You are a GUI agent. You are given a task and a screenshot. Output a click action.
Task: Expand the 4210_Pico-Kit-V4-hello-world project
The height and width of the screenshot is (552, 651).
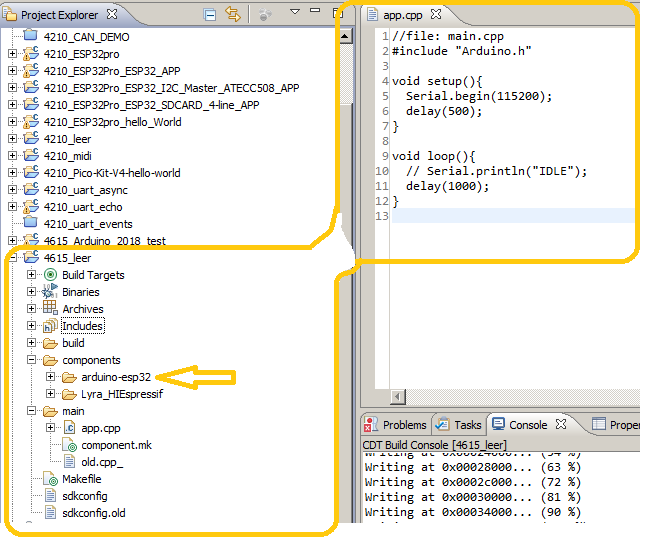[x=12, y=173]
